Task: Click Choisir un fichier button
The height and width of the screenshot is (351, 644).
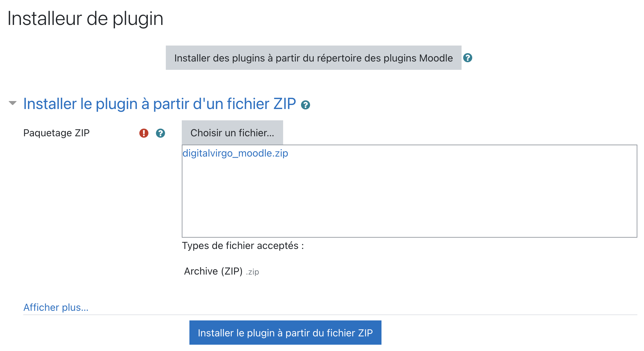Action: (x=232, y=133)
